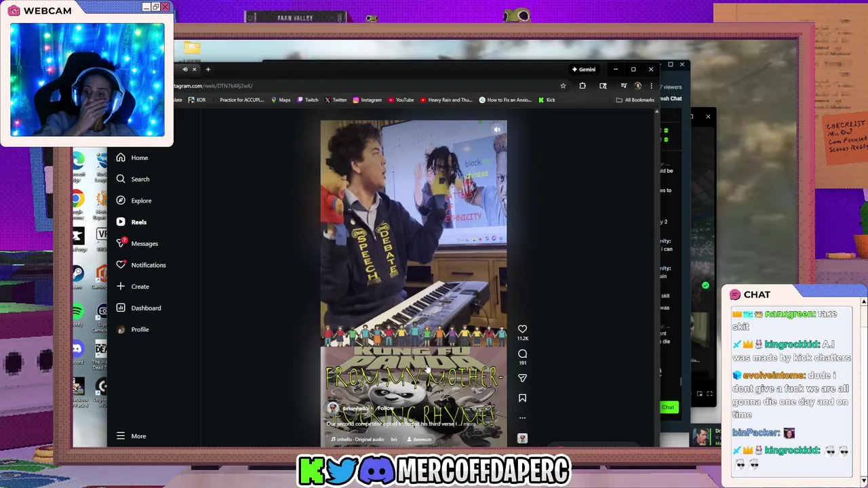Open Chrome's Extensions puzzle icon

pyautogui.click(x=583, y=86)
